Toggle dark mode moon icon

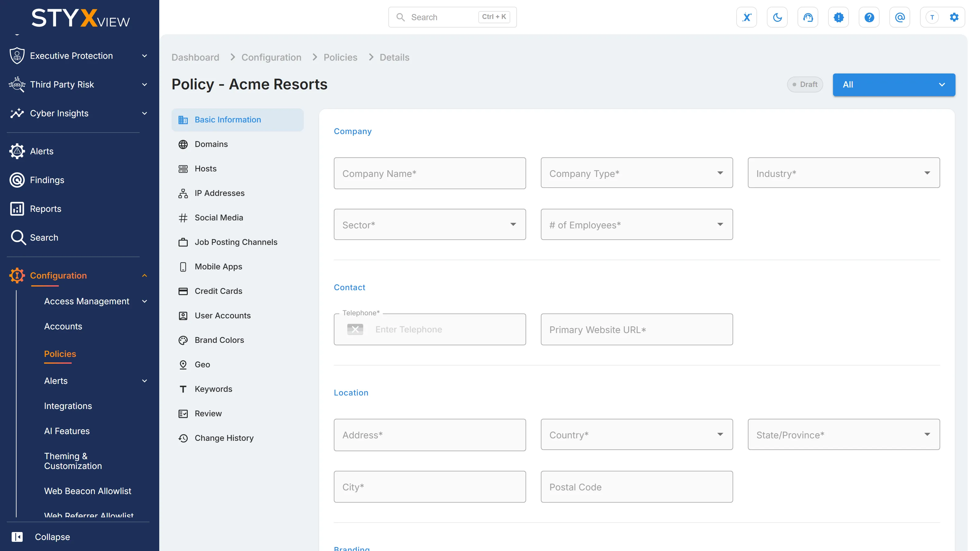click(777, 17)
